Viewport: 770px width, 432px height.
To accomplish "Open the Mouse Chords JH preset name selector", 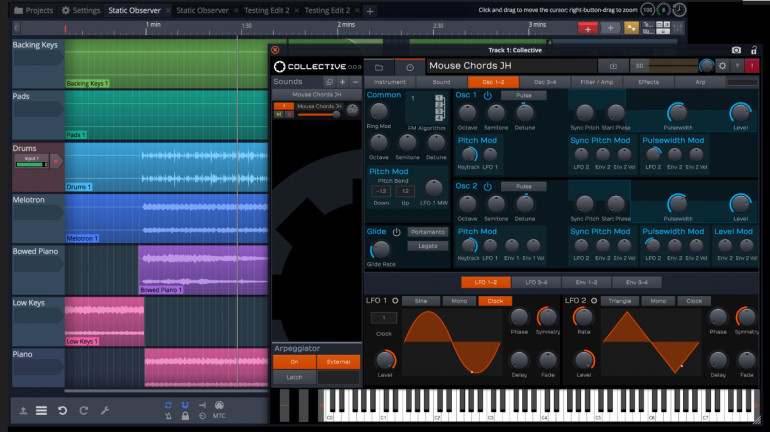I will pos(512,66).
